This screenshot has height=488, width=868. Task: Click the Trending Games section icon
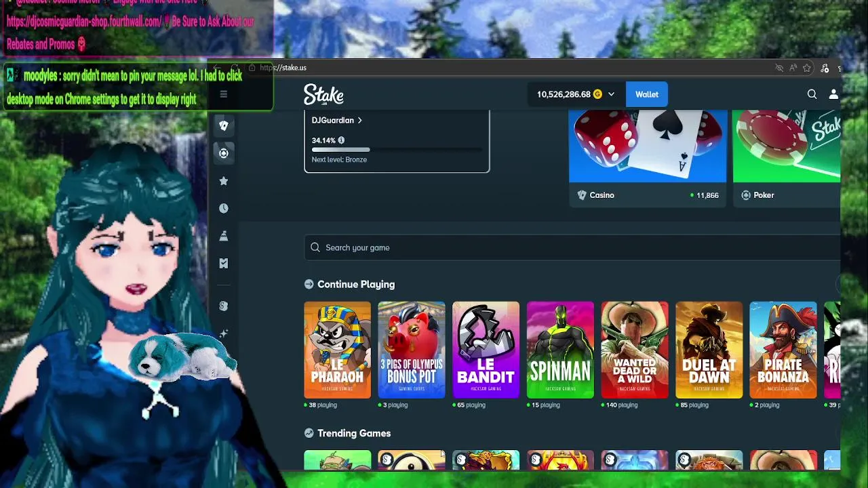tap(309, 433)
